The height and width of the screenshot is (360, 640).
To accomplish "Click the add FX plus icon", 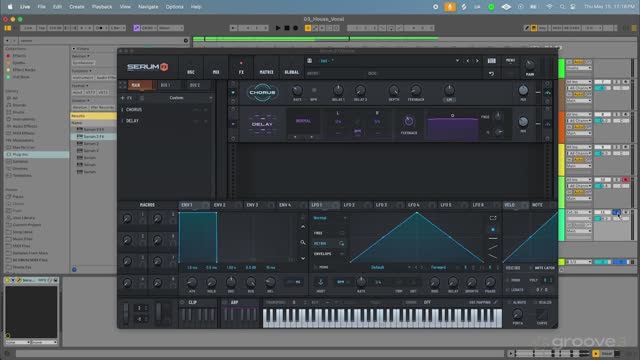I will pyautogui.click(x=122, y=98).
